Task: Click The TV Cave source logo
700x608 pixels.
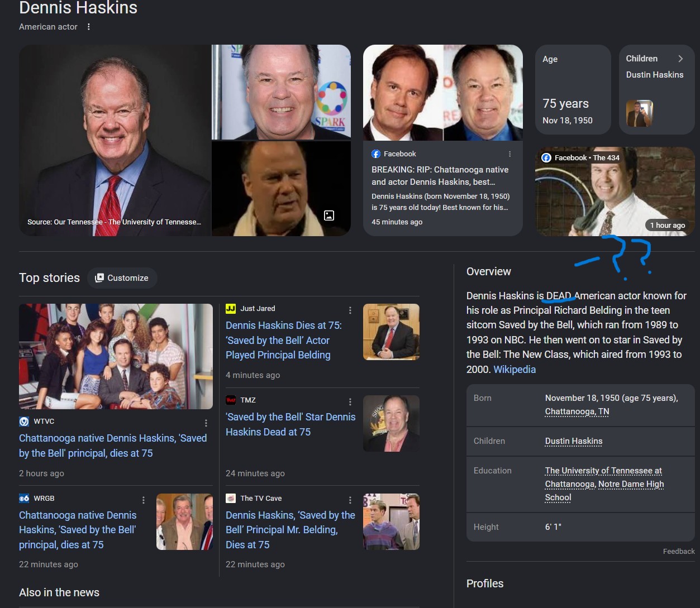Action: click(x=231, y=499)
